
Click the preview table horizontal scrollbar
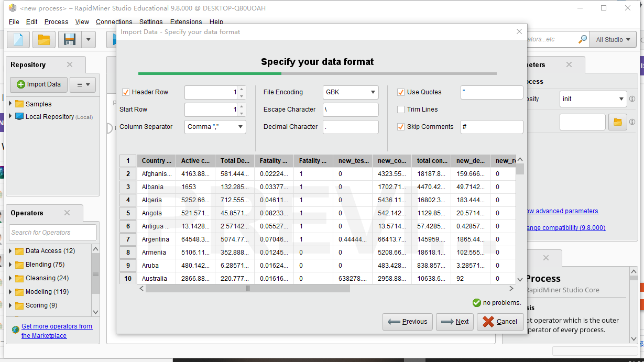248,289
